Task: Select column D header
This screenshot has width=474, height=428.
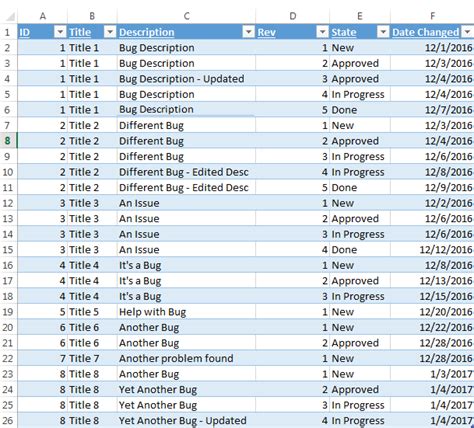Action: pyautogui.click(x=293, y=16)
